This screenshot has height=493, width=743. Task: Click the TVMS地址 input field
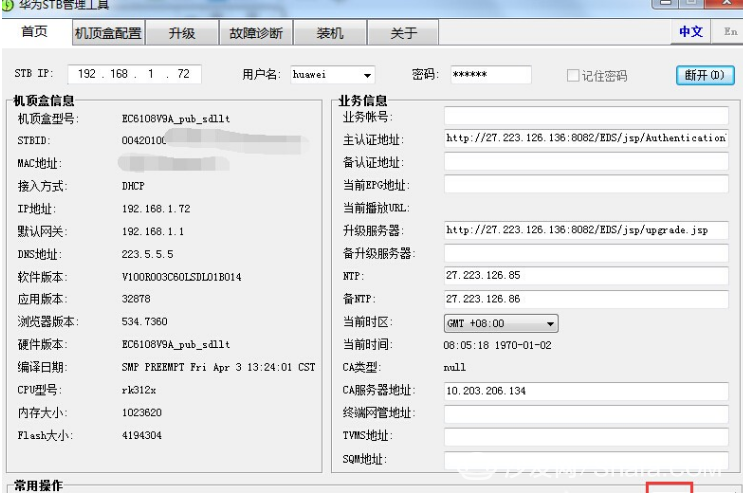(x=586, y=437)
